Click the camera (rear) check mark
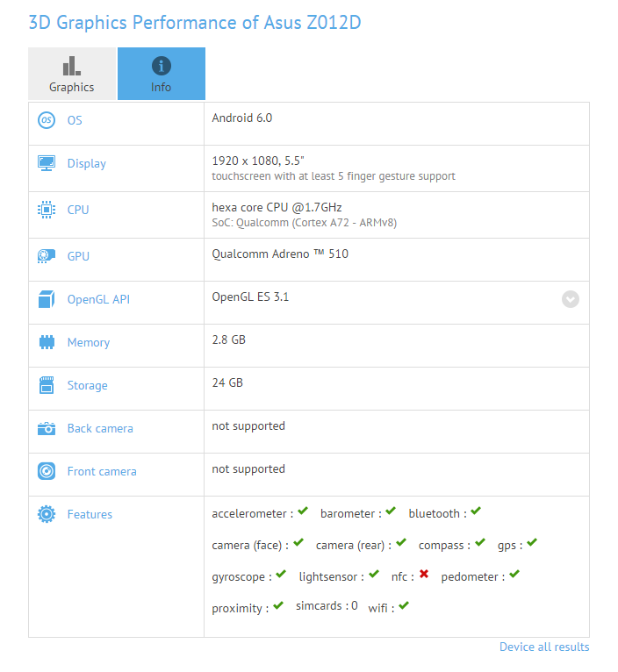618x672 pixels. (401, 542)
